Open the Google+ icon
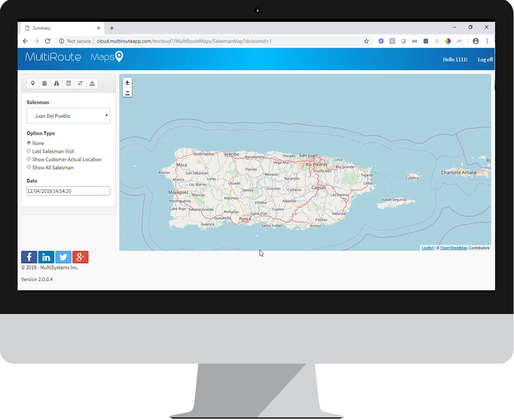Viewport: 514px width, 420px height. 80,257
